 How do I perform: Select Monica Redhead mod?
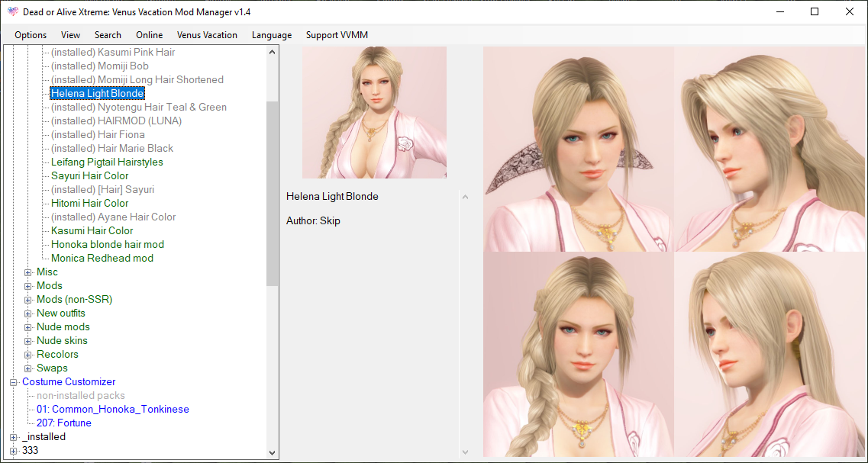point(102,259)
